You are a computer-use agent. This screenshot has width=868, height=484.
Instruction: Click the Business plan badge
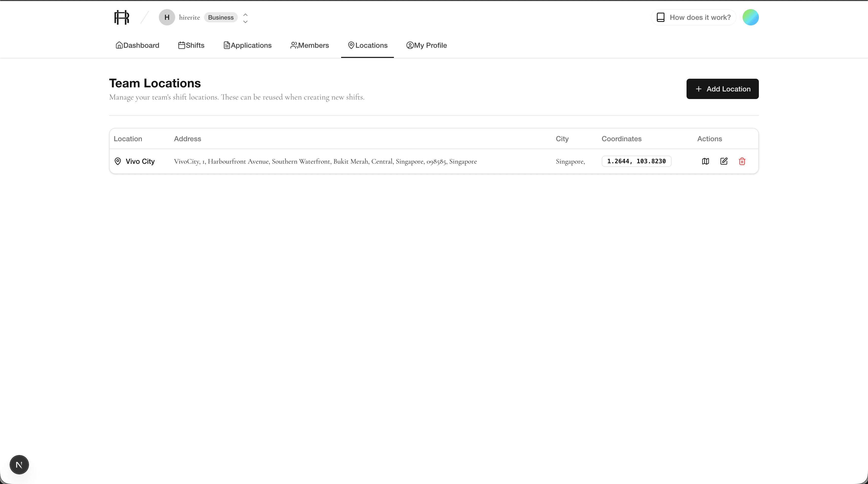[x=221, y=18]
